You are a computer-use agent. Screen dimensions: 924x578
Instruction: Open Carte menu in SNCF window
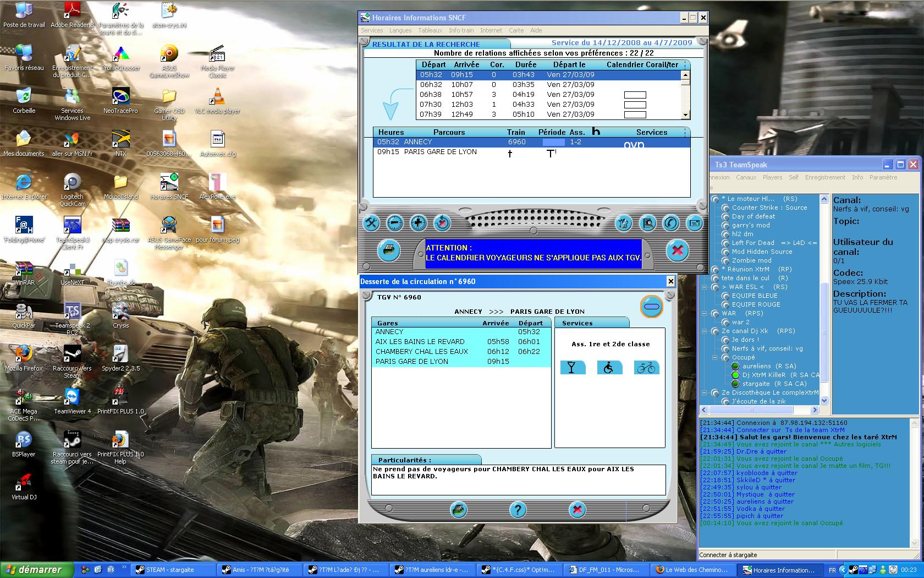(516, 30)
